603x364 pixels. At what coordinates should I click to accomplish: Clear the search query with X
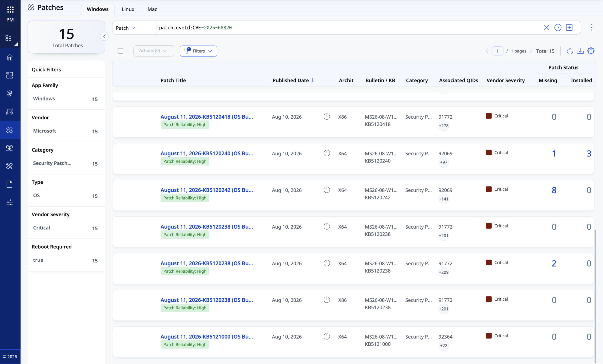[546, 28]
